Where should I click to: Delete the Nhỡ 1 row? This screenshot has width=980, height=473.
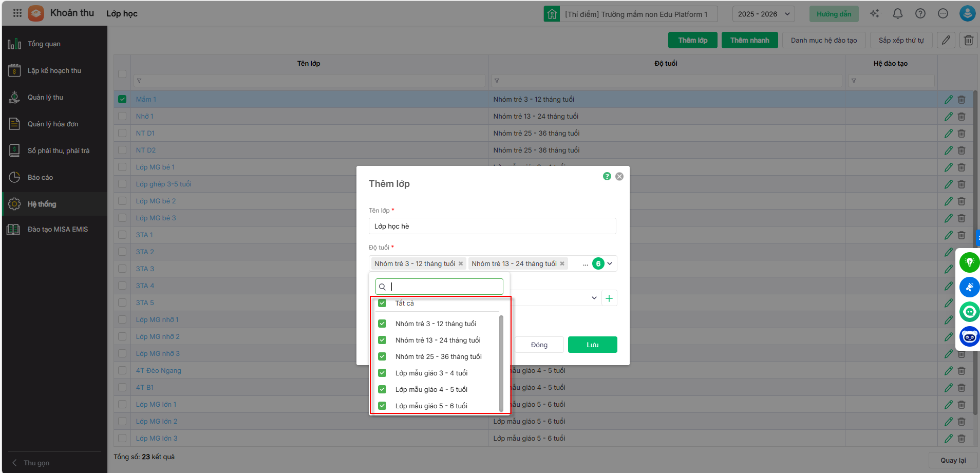point(962,117)
